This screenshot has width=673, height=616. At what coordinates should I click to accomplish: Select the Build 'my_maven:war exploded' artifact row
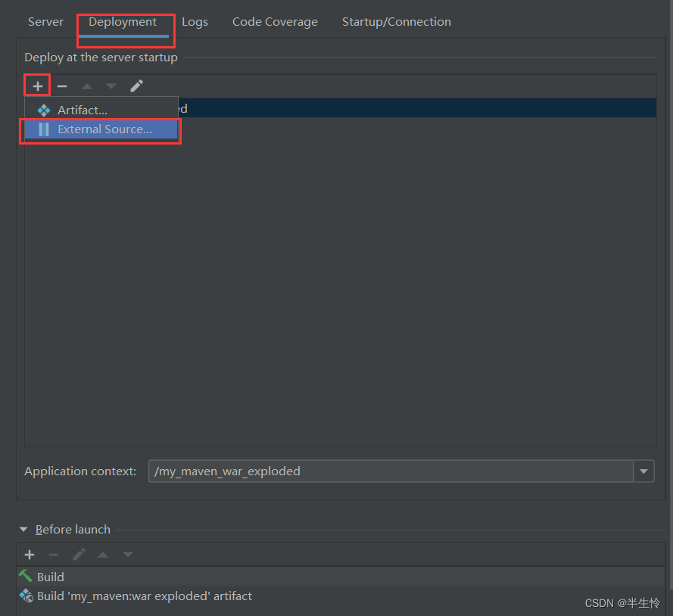click(341, 596)
